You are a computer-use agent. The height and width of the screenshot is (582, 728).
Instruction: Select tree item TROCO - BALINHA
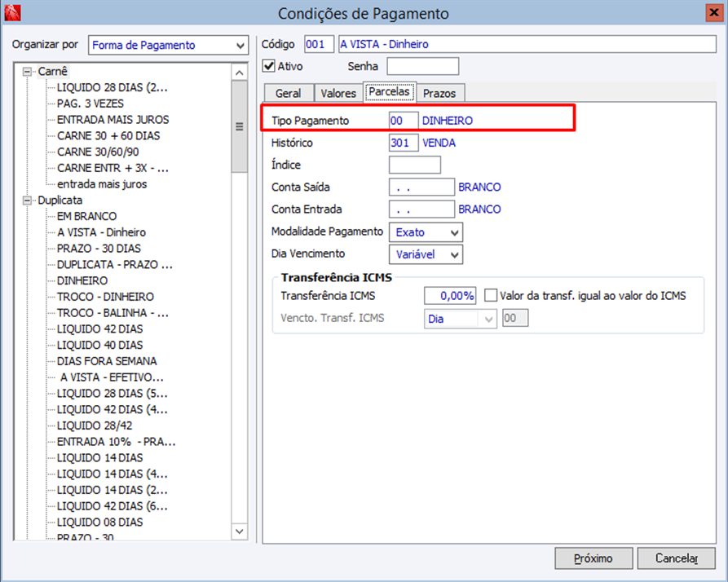coord(113,313)
